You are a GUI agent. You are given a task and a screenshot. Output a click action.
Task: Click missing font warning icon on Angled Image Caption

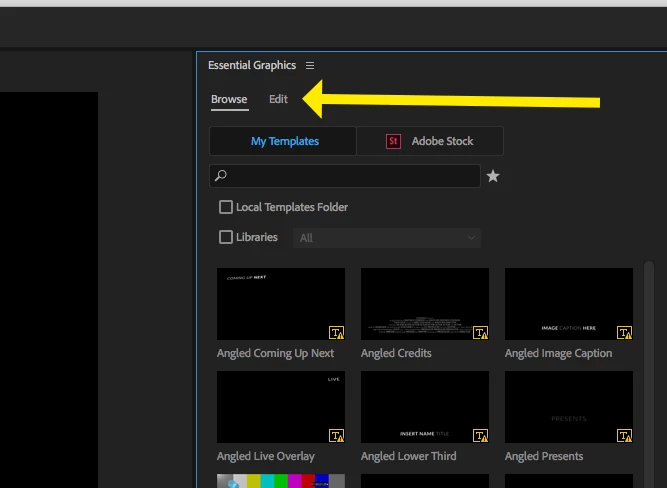pos(624,333)
